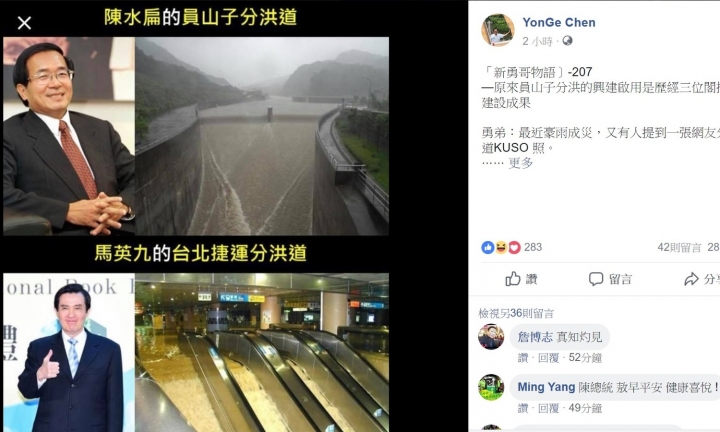Expand the post text with 更多
This screenshot has height=432, width=720.
tap(520, 163)
